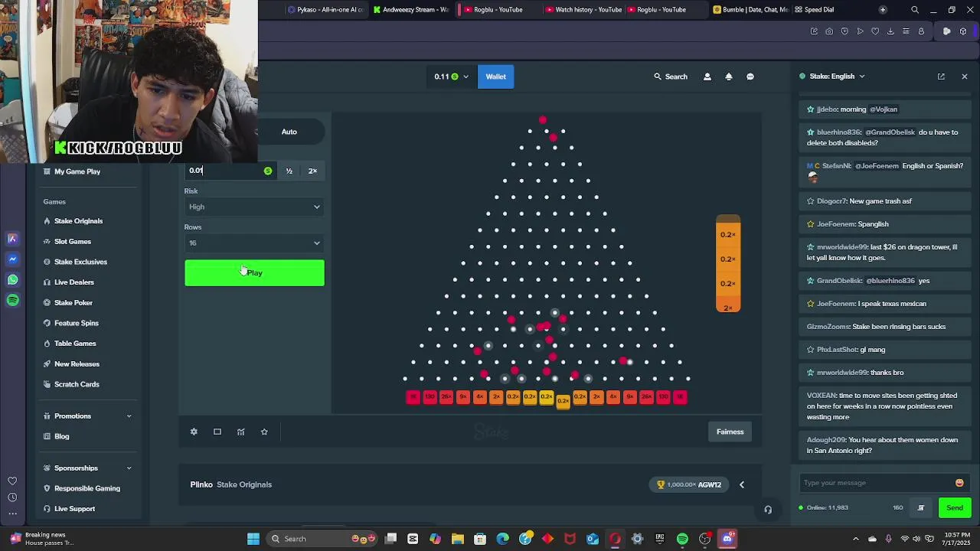Open Windows Start button
The height and width of the screenshot is (551, 980).
click(253, 539)
